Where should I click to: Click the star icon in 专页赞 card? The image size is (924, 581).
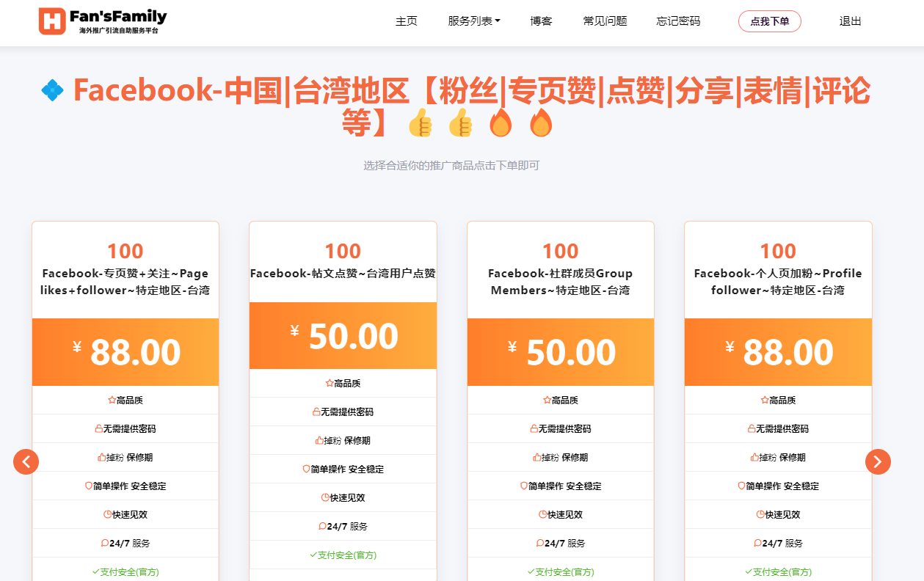click(x=112, y=401)
